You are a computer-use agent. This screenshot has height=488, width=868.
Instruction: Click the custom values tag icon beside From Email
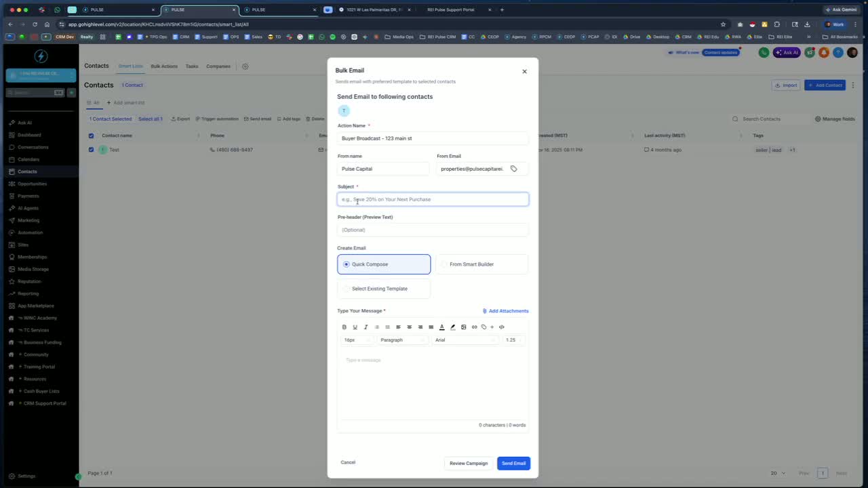[513, 169]
